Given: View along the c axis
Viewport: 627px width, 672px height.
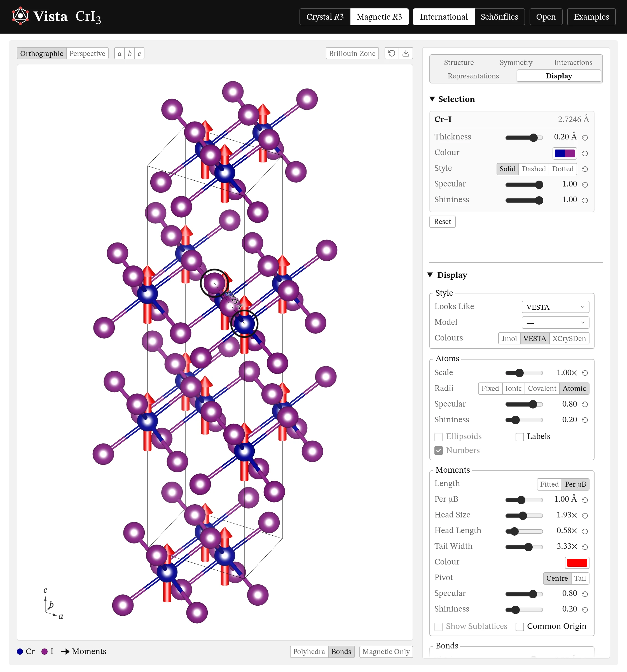Looking at the screenshot, I should 139,53.
